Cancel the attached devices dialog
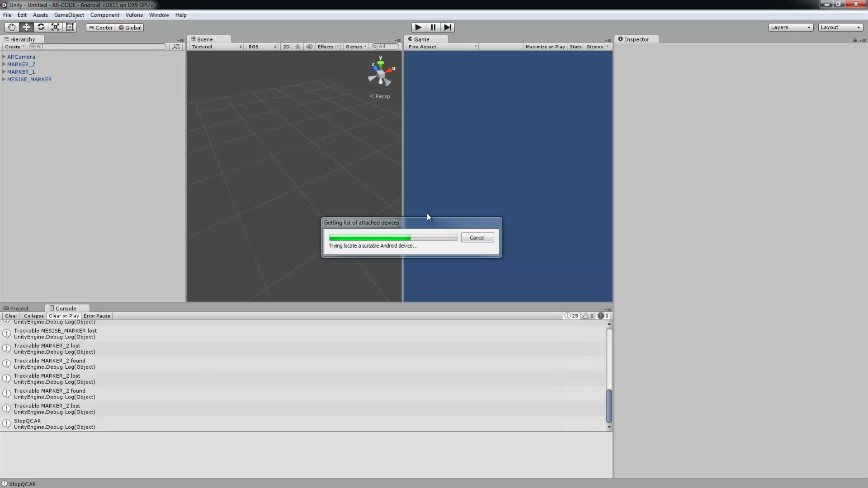This screenshot has height=488, width=868. (477, 238)
